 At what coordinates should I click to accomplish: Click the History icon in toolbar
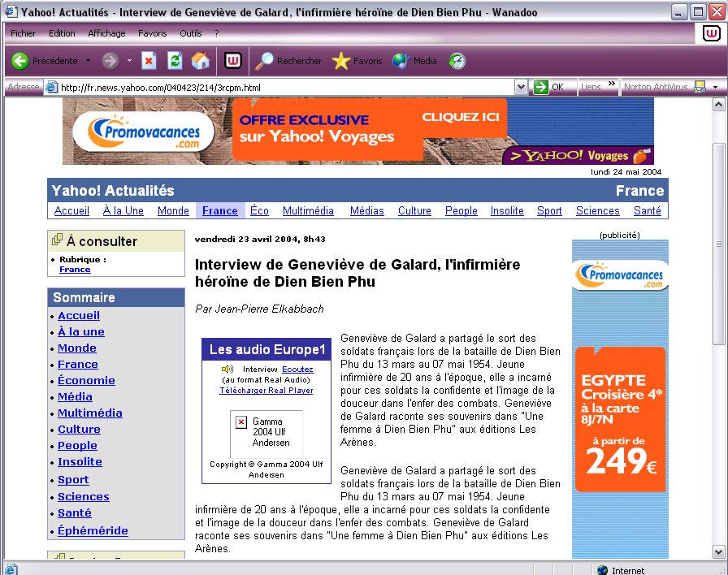(457, 61)
